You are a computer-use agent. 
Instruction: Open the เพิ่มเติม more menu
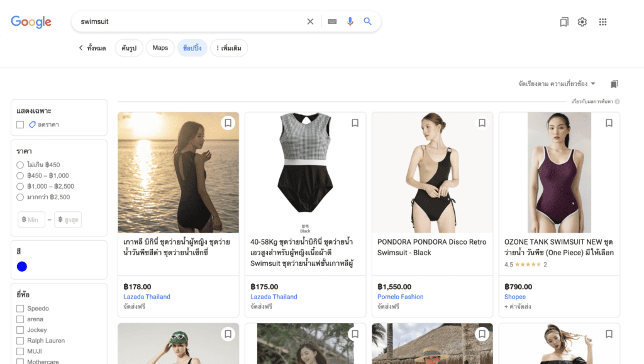(229, 48)
